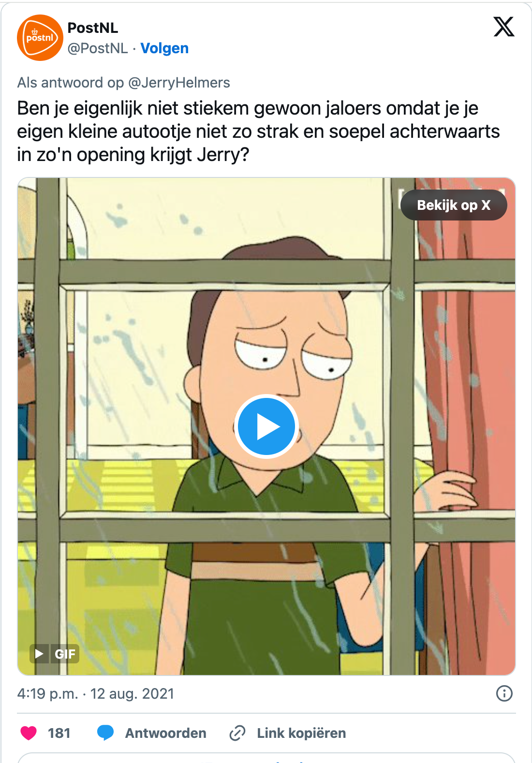Follow PostNL via Volgen link
The image size is (532, 763).
click(164, 48)
